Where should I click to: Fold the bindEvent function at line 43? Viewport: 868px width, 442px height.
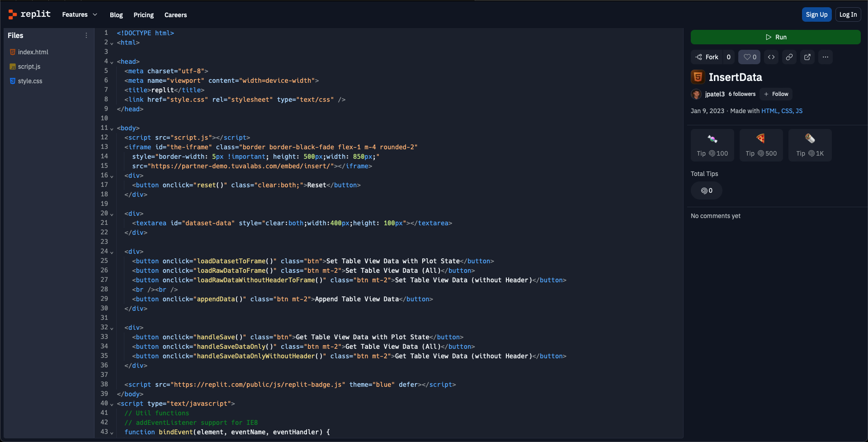pyautogui.click(x=112, y=433)
